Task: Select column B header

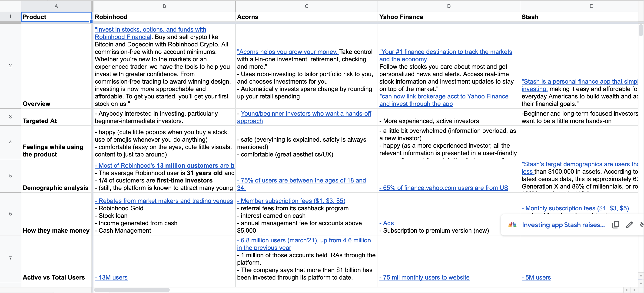Action: click(164, 6)
